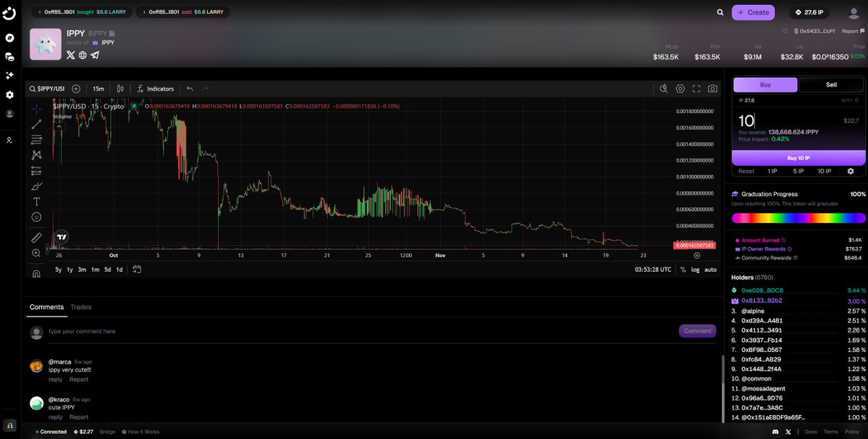Select the text annotation tool
The image size is (868, 439).
point(36,201)
